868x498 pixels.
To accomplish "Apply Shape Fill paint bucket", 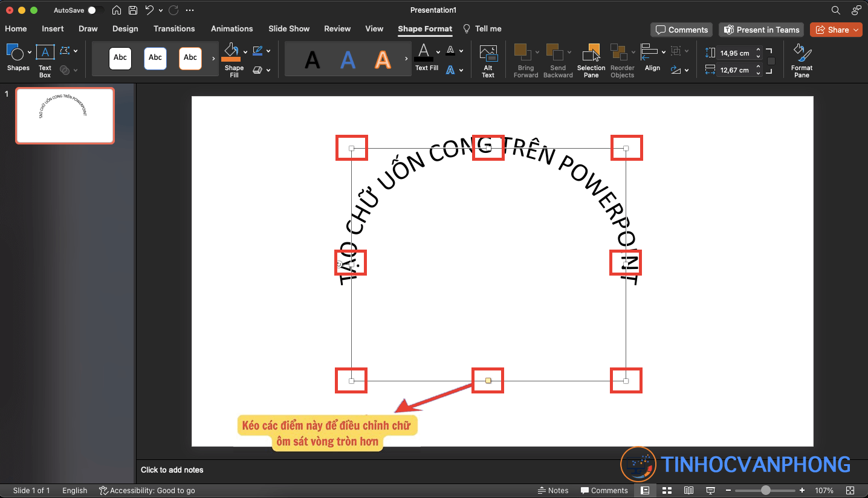I will [x=231, y=52].
